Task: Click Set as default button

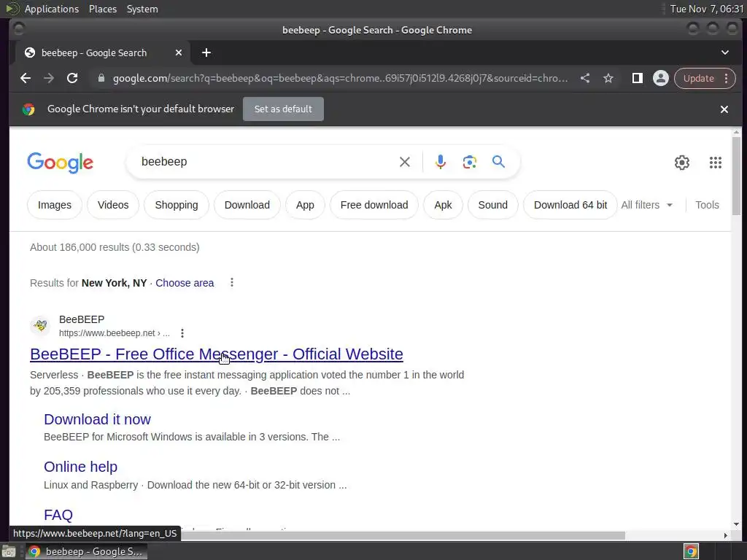Action: 283,109
